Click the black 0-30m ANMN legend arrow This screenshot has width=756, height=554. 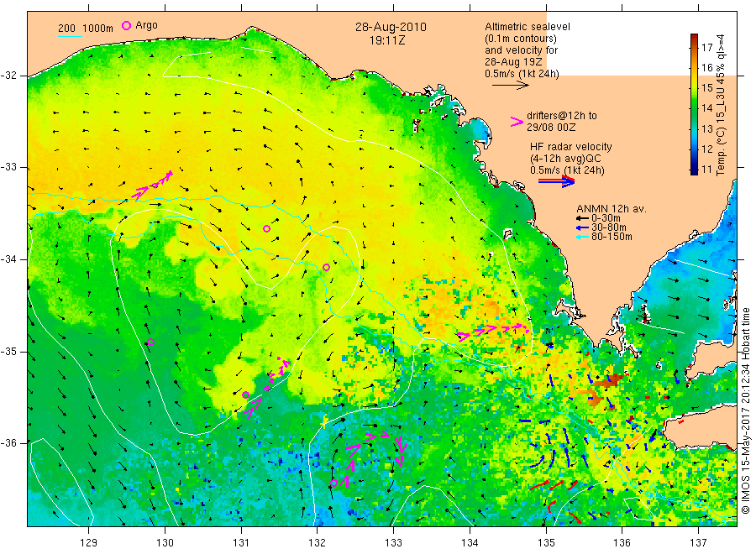(582, 218)
